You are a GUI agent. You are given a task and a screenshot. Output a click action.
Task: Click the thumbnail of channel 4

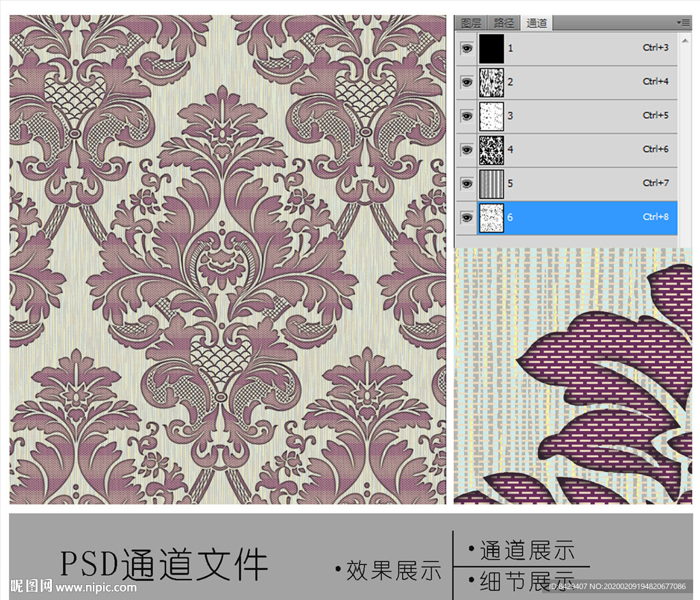pos(492,150)
